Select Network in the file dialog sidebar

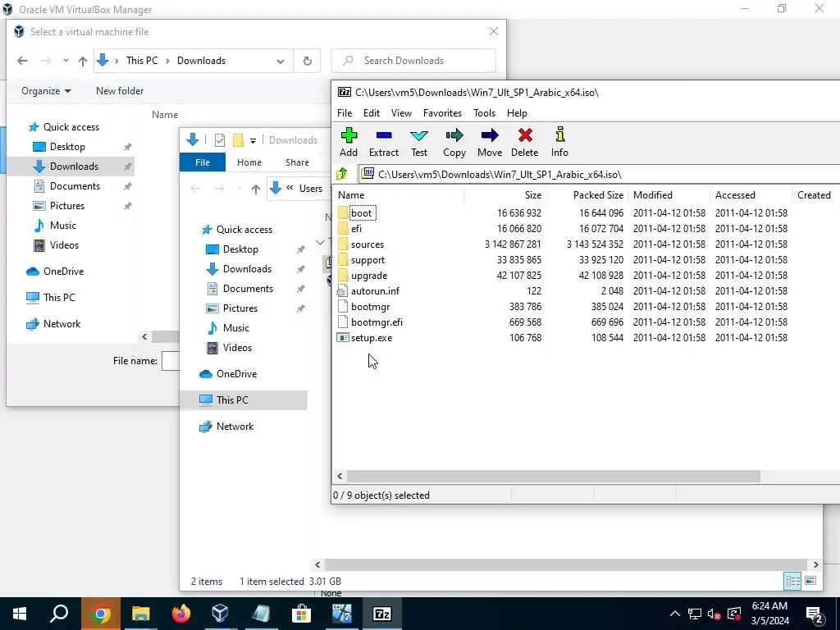[x=62, y=323]
